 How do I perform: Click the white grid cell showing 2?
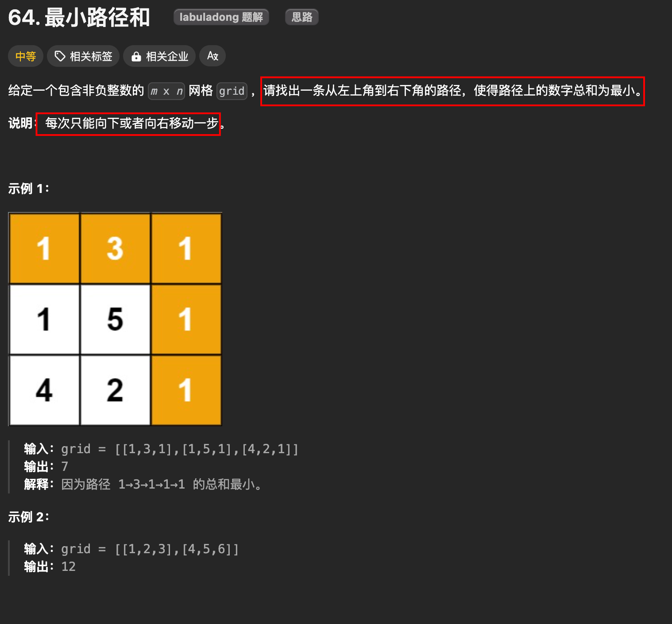[115, 390]
